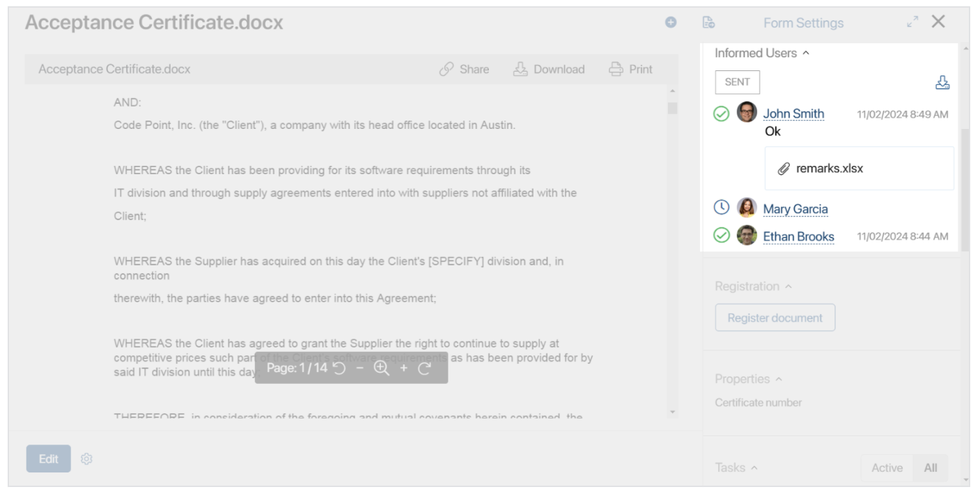
Task: Switch to the All tasks tab
Action: pos(931,468)
